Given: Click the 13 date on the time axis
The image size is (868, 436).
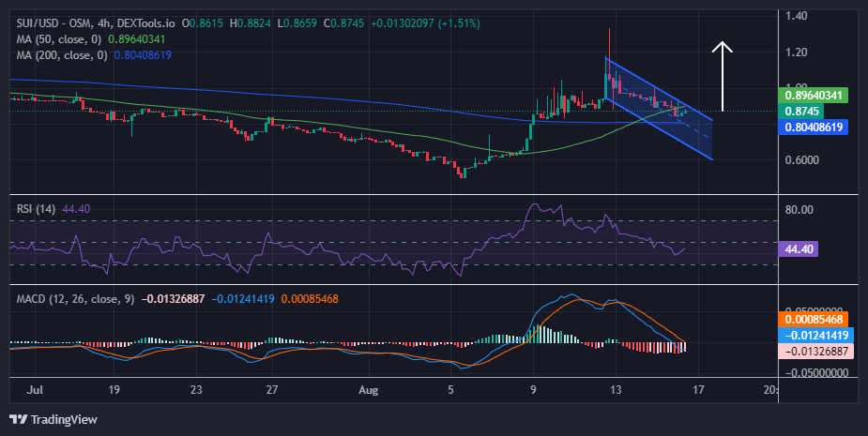Looking at the screenshot, I should tap(616, 390).
